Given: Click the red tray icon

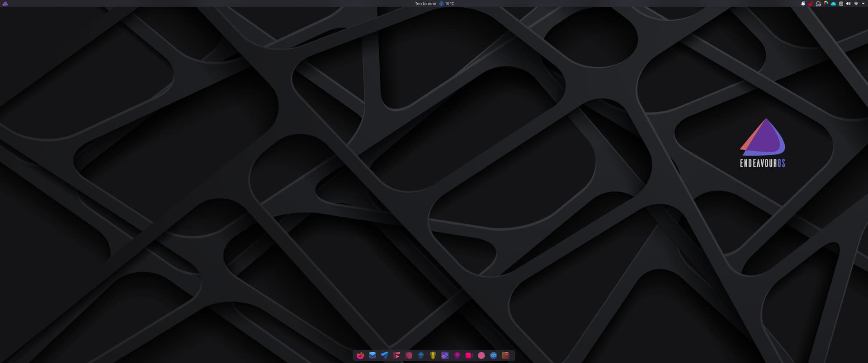Looking at the screenshot, I should (x=811, y=4).
